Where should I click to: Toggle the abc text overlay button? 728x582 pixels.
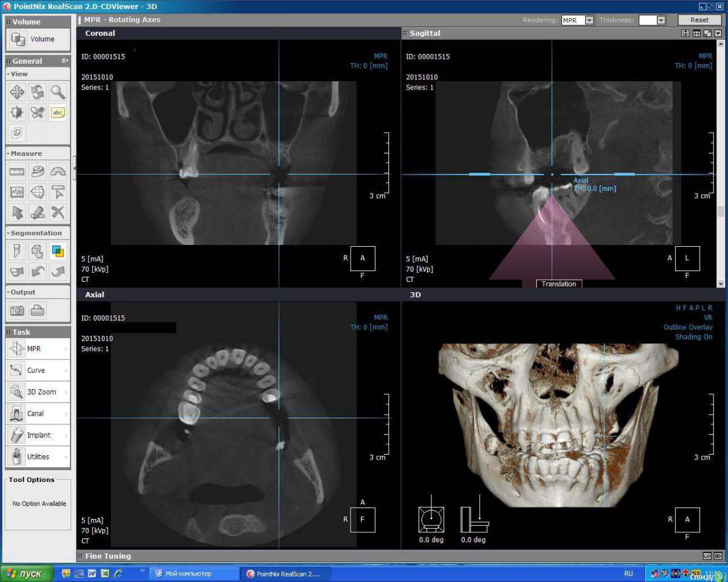pyautogui.click(x=58, y=112)
